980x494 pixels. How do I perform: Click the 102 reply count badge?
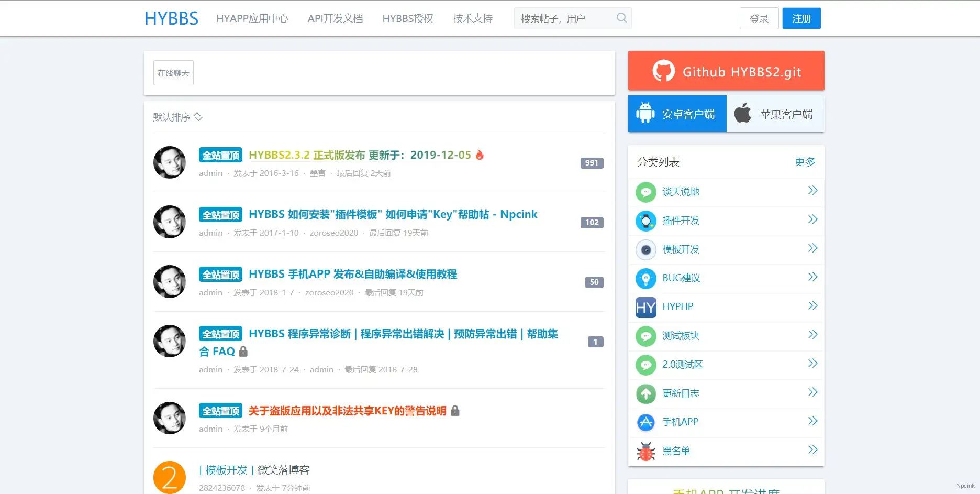point(592,223)
